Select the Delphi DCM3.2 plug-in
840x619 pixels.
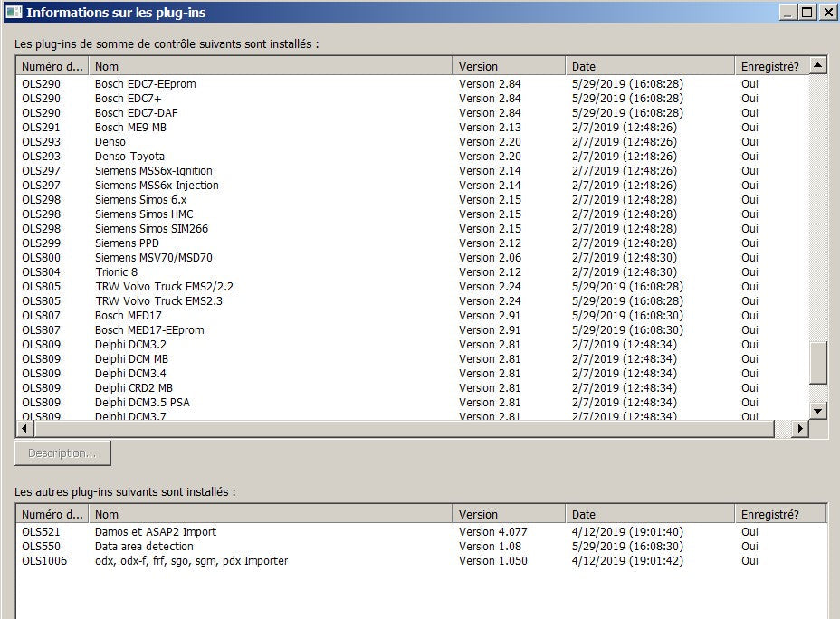point(413,344)
